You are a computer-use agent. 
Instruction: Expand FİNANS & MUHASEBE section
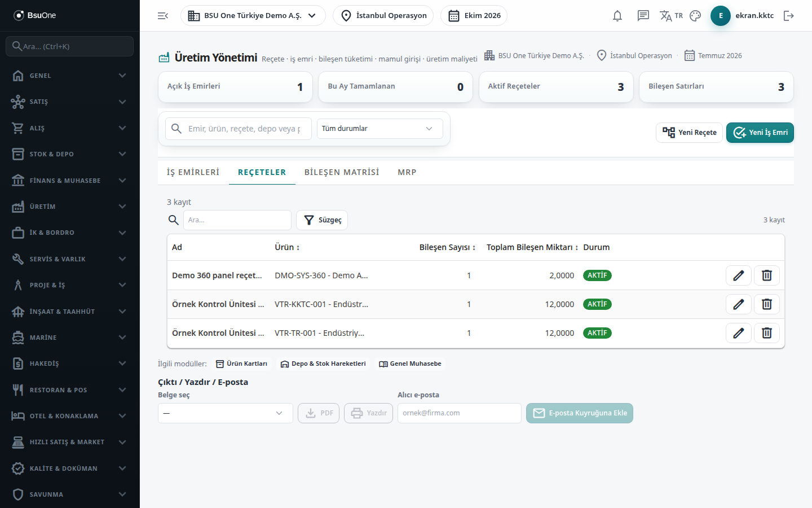coord(70,181)
